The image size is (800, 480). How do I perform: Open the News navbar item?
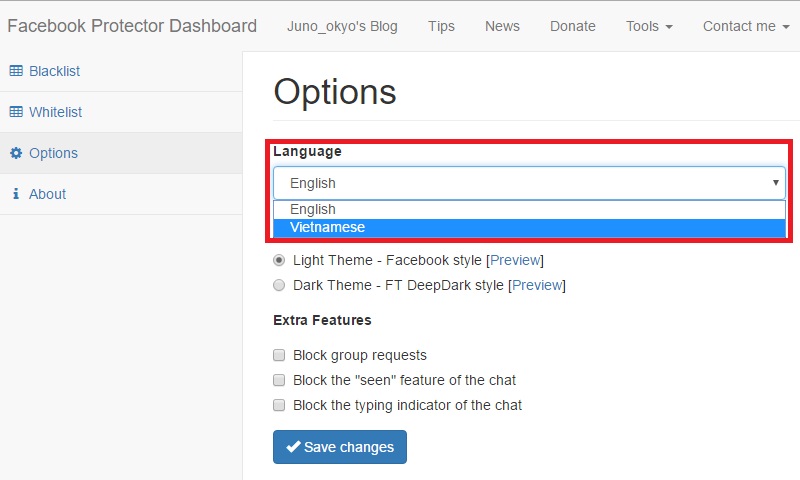coord(502,26)
